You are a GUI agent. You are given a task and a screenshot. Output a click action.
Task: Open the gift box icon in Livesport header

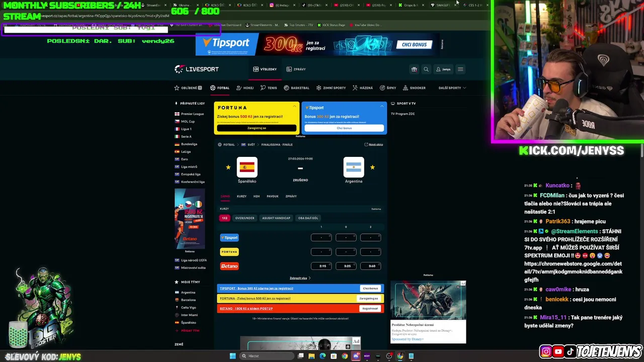(414, 69)
